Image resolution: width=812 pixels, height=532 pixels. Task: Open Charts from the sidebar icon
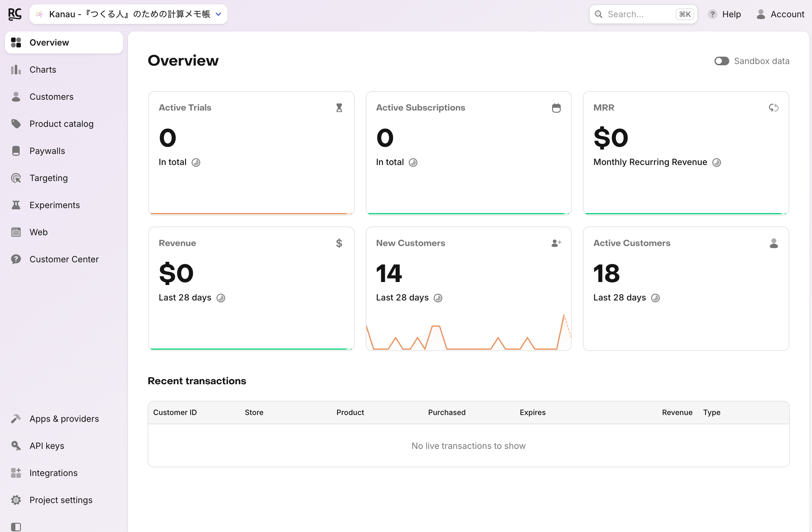[16, 70]
